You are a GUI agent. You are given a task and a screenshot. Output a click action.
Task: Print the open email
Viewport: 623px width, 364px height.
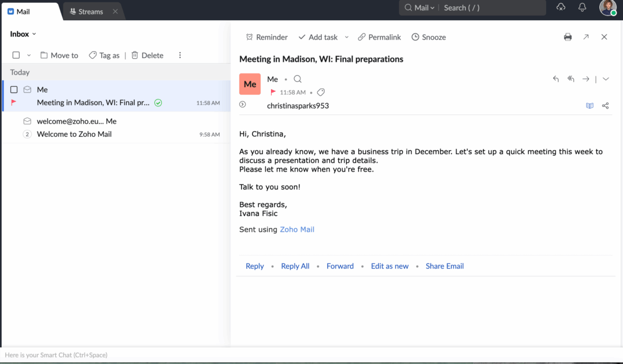[568, 36]
